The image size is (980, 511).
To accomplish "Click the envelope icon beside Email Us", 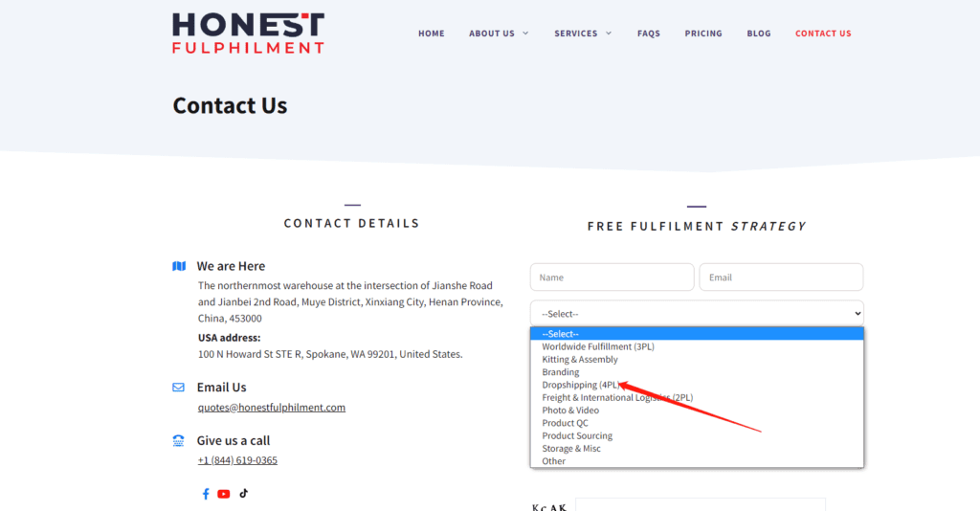I will [x=179, y=388].
